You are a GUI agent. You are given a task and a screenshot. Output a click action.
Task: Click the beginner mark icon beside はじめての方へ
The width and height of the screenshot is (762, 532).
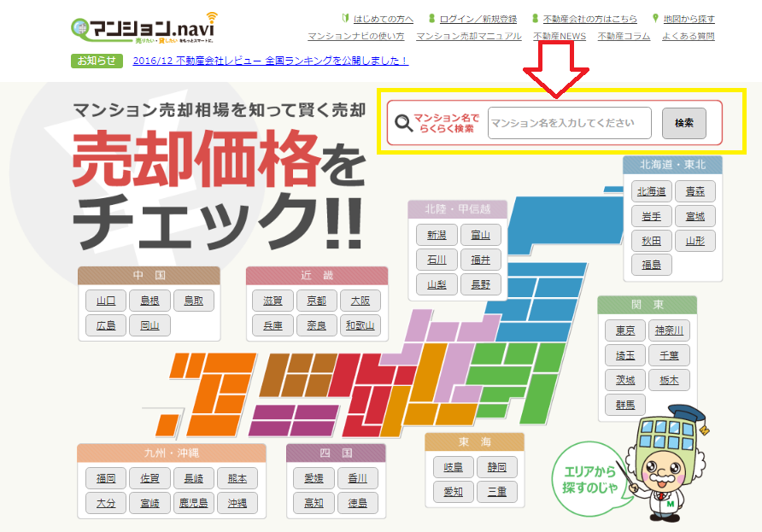(345, 19)
